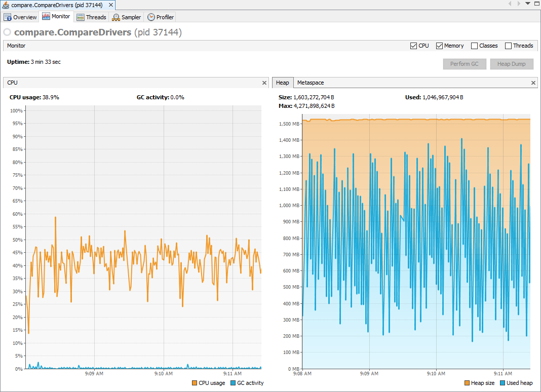
Task: Uncheck the Memory checkbox
Action: point(440,46)
